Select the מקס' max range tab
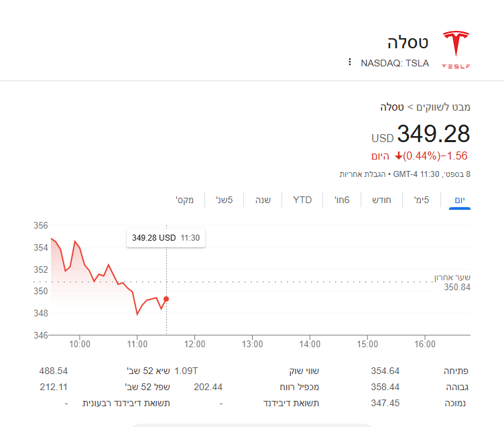This screenshot has height=427, width=504. tap(185, 200)
